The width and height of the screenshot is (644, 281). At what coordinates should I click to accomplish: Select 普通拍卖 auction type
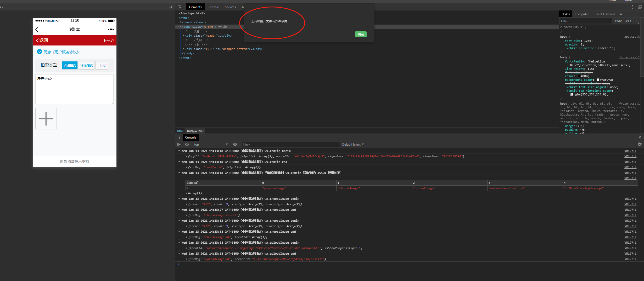click(x=70, y=65)
